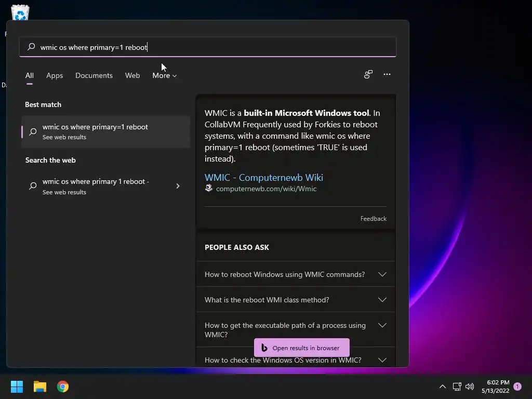Click the Search the web heading
532x399 pixels.
click(x=50, y=160)
